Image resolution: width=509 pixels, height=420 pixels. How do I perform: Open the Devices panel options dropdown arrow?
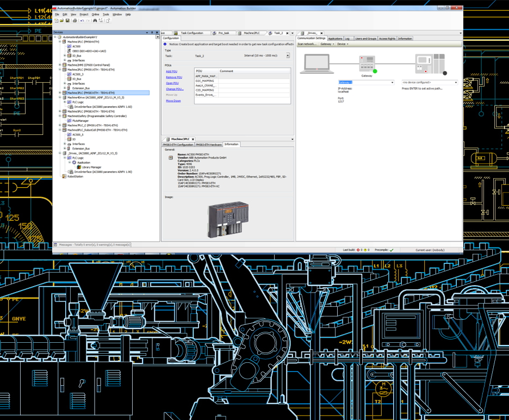pyautogui.click(x=147, y=33)
